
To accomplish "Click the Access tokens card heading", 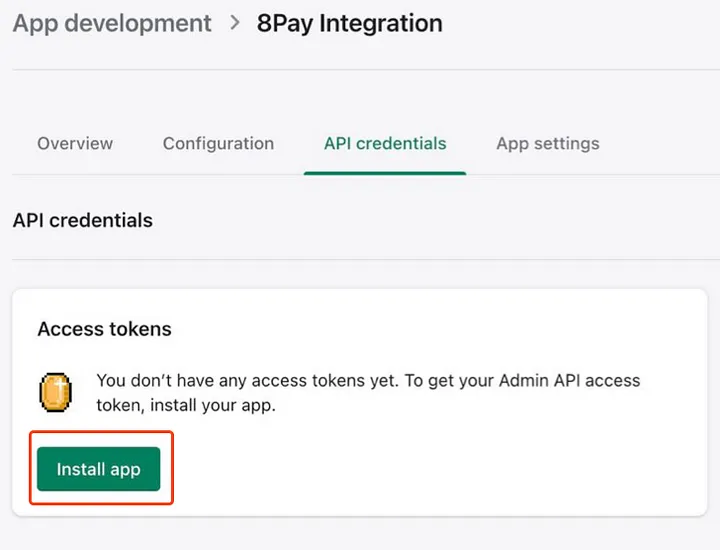I will [104, 329].
